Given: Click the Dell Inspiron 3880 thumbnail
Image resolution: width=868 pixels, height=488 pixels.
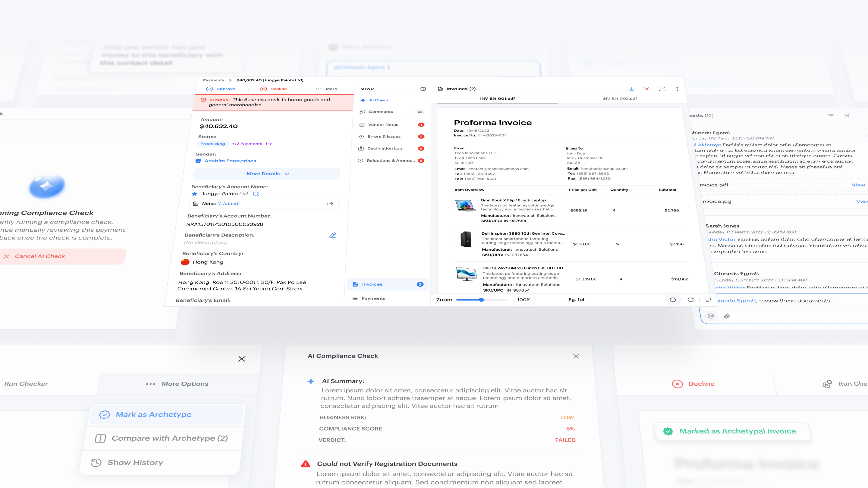Looking at the screenshot, I should [466, 239].
